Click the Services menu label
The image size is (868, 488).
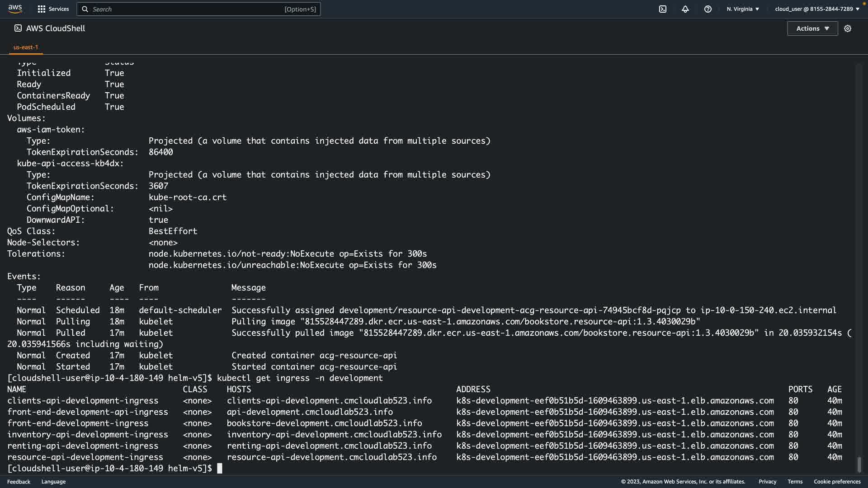tap(59, 9)
